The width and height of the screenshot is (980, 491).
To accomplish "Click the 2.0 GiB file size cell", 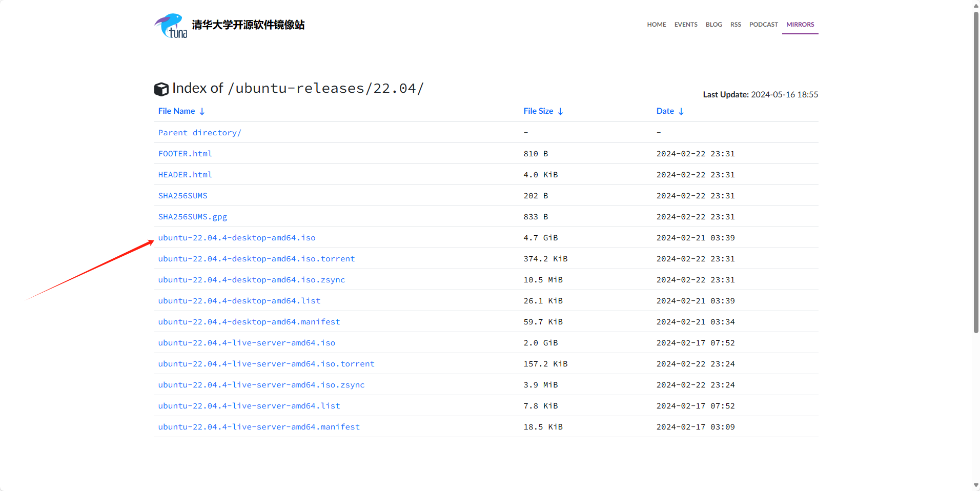I will pyautogui.click(x=541, y=343).
